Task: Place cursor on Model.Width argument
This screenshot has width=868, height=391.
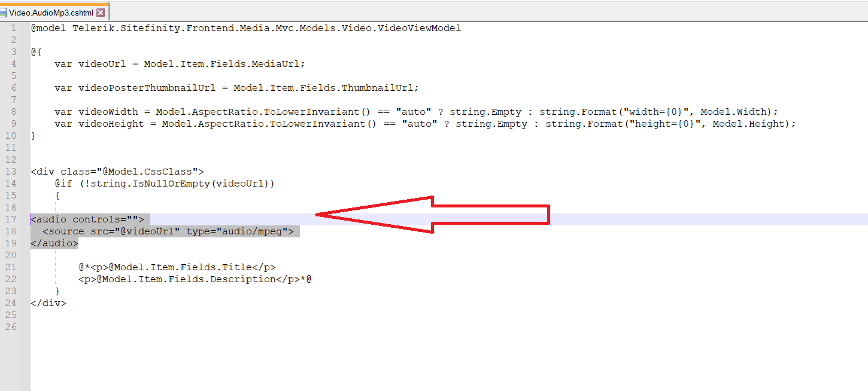Action: tap(734, 112)
